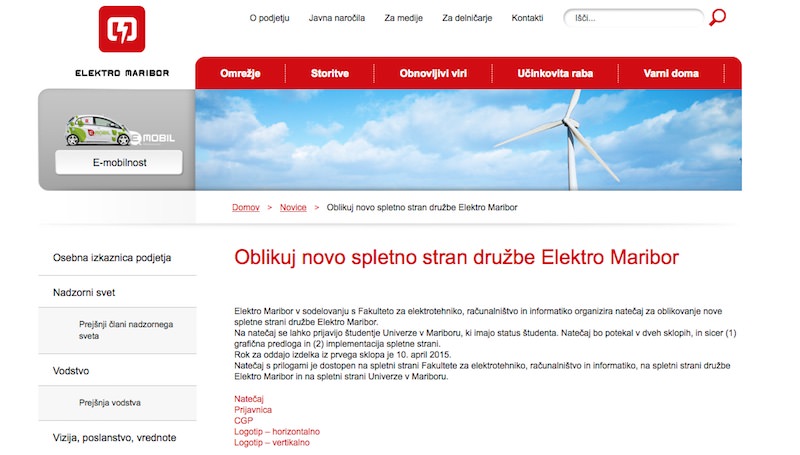Open the O podjetju menu
The image size is (800, 455).
269,18
